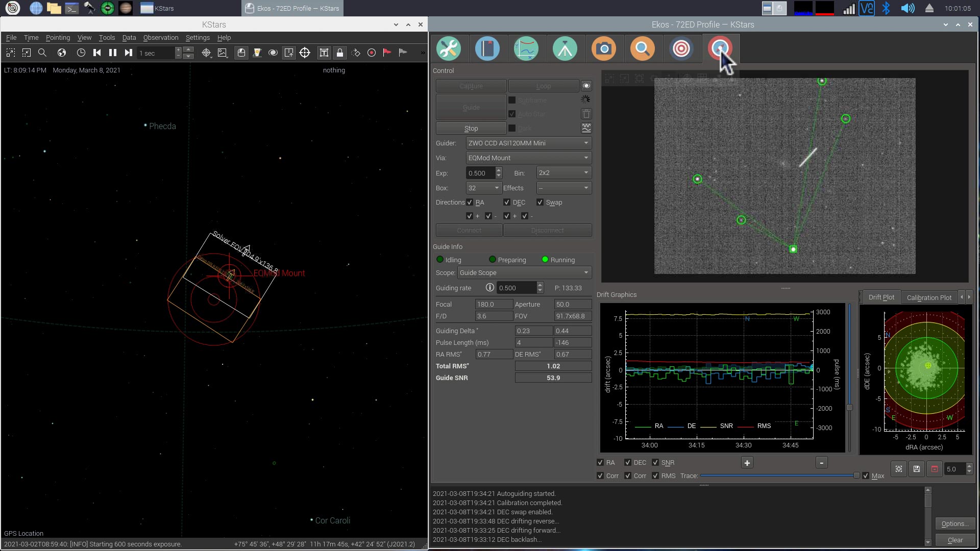Click the Options... button
The image size is (980, 551).
955,524
